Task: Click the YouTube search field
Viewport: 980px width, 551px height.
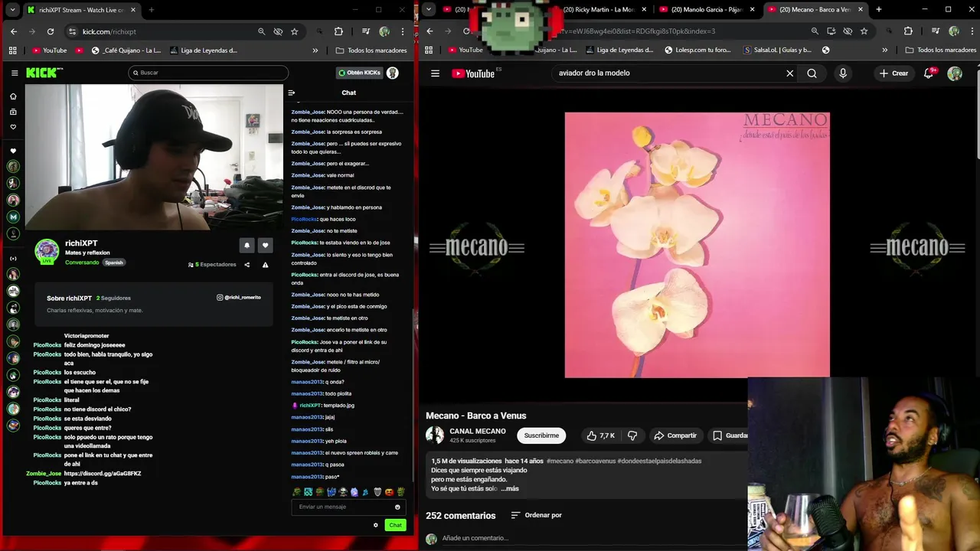Action: click(666, 73)
